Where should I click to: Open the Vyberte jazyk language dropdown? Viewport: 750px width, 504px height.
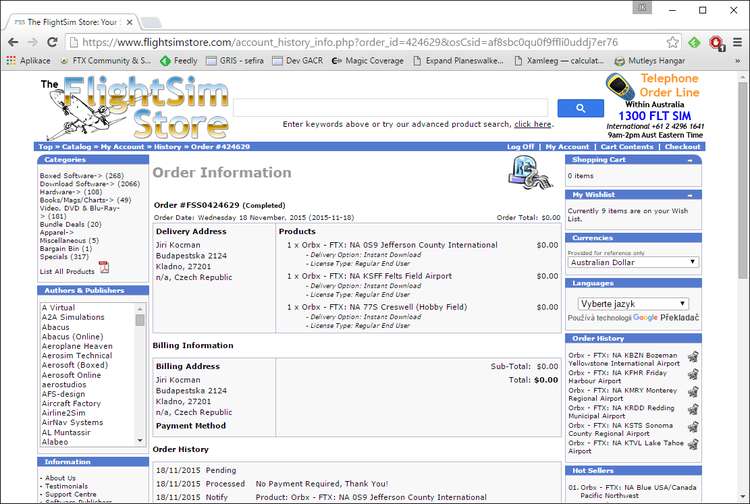[633, 304]
